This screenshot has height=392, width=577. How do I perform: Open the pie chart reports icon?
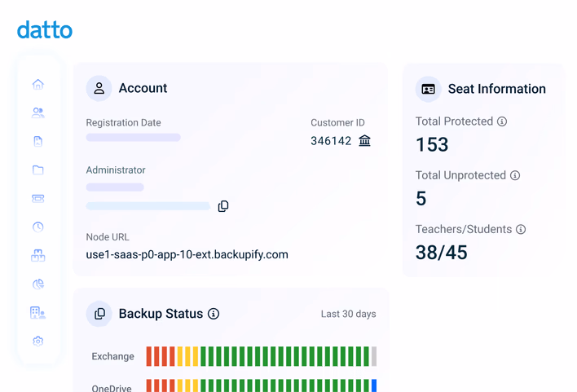pos(38,284)
